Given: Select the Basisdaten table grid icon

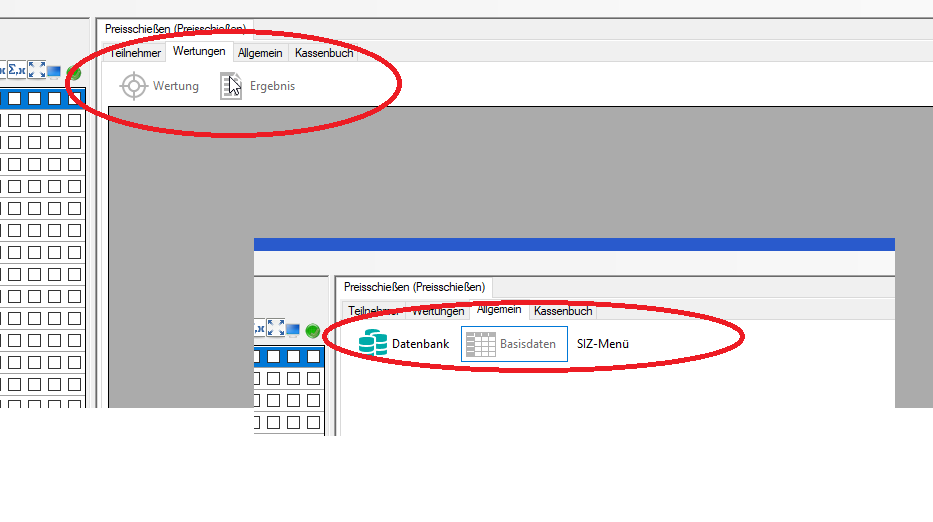Looking at the screenshot, I should (481, 343).
